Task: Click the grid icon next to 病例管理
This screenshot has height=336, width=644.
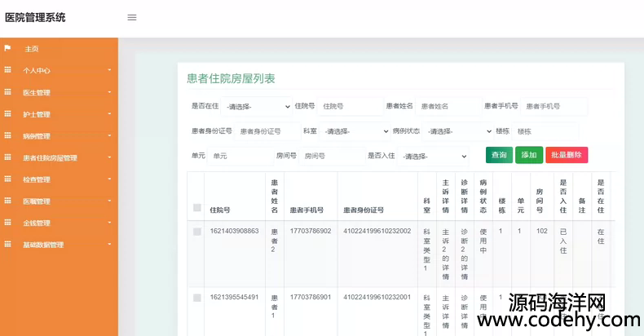Action: (8, 135)
